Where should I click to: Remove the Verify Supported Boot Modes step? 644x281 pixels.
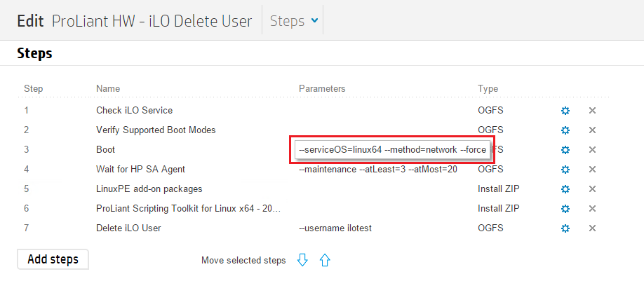pyautogui.click(x=592, y=130)
